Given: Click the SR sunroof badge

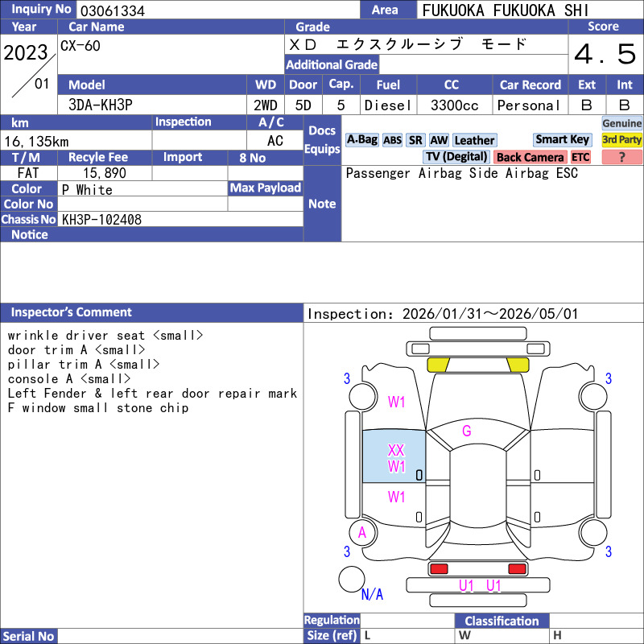Looking at the screenshot, I should click(x=415, y=140).
